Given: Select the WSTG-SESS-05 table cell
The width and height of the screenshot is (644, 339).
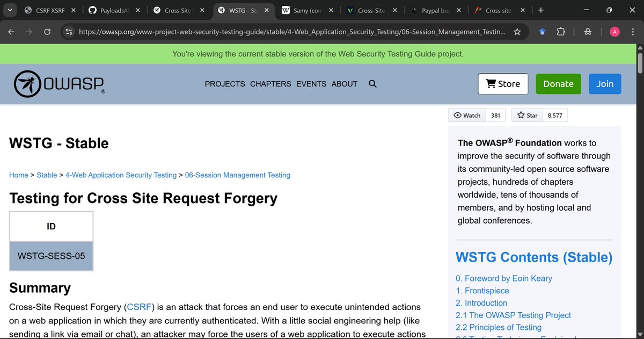Looking at the screenshot, I should click(x=52, y=256).
